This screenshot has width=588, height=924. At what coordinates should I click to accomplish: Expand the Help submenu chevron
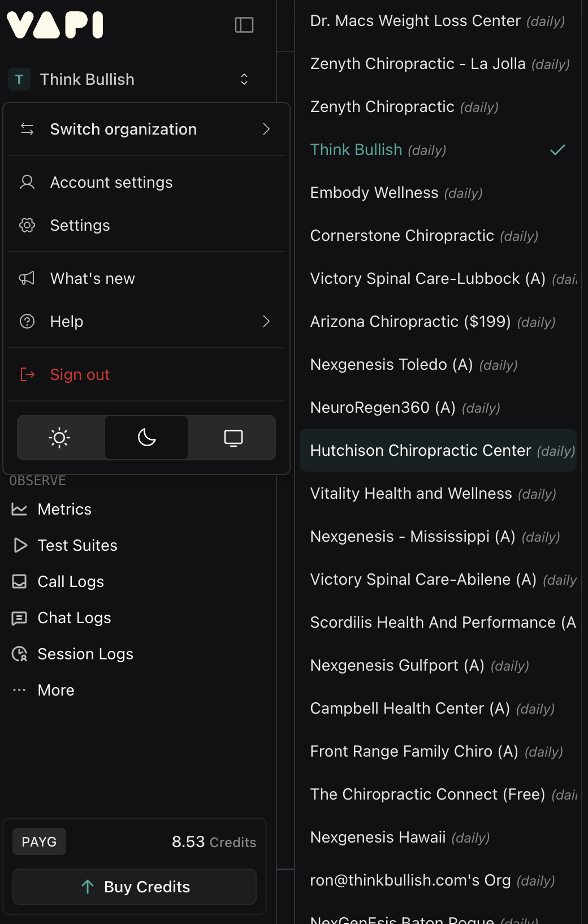[x=266, y=321]
